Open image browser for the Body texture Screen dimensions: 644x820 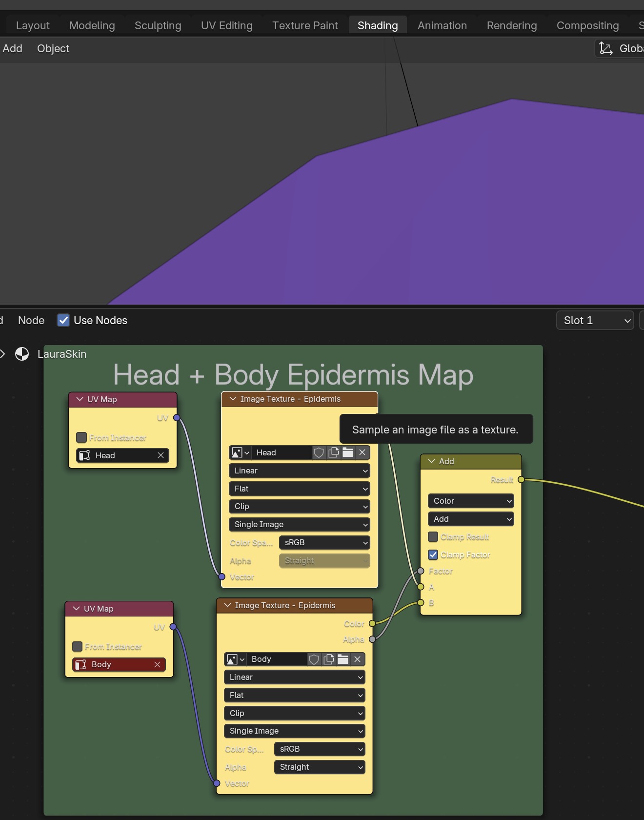tap(235, 659)
